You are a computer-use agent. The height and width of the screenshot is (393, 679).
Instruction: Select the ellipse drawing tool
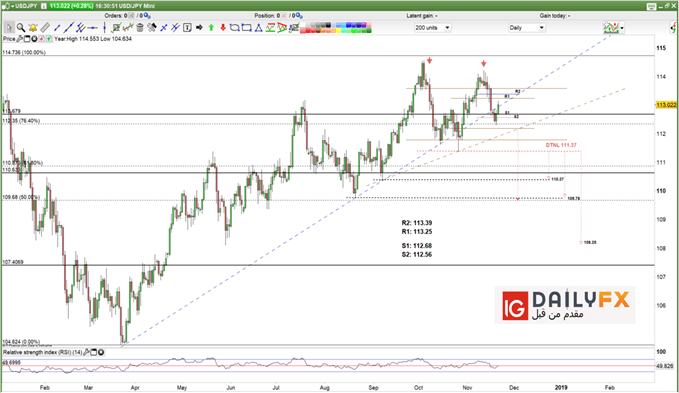coord(234,28)
